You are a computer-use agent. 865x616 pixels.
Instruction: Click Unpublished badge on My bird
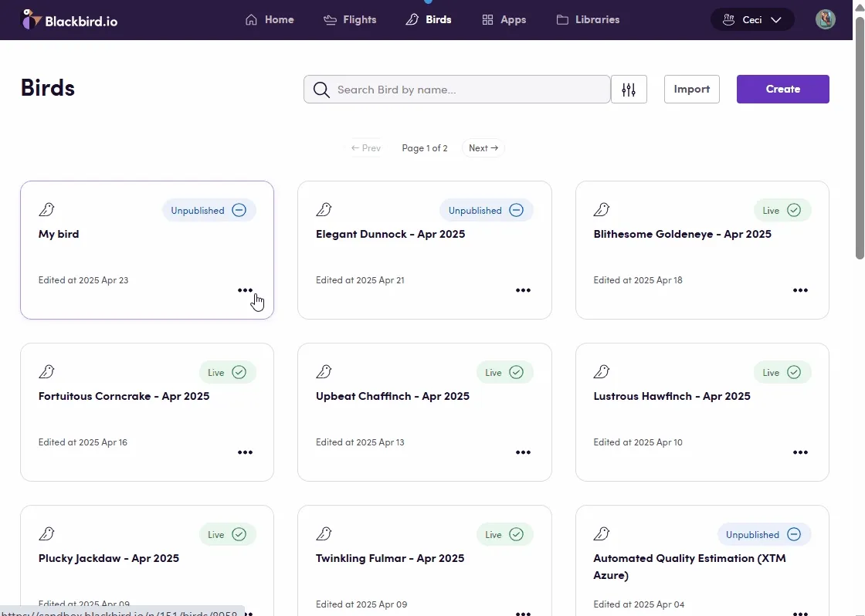click(x=209, y=210)
